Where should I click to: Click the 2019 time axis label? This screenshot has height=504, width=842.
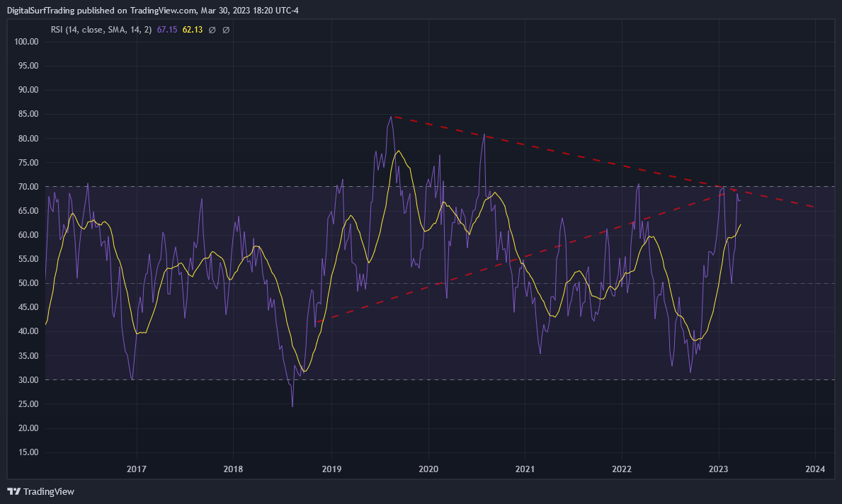331,469
